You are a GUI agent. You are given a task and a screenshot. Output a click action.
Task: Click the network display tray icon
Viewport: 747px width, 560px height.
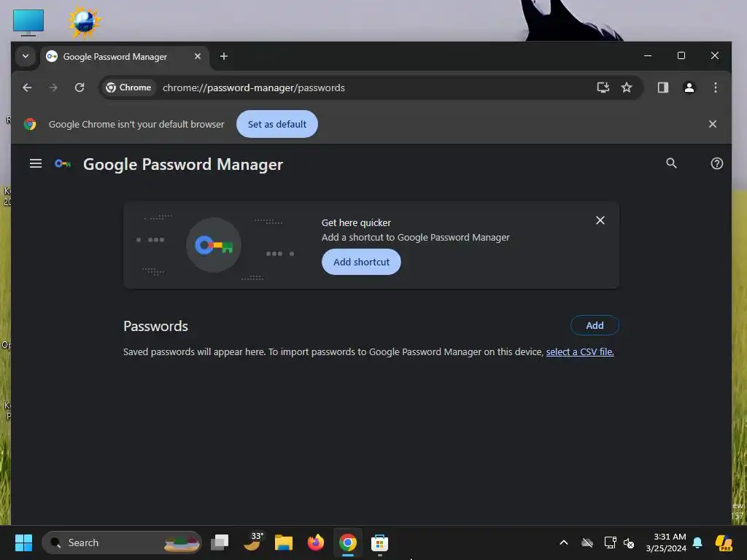click(610, 542)
